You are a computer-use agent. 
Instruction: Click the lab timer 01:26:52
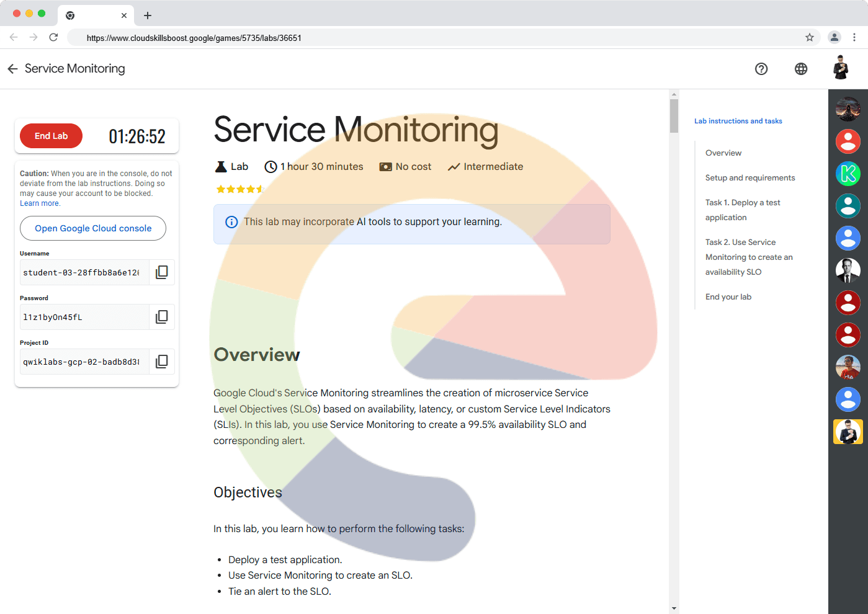(x=137, y=136)
